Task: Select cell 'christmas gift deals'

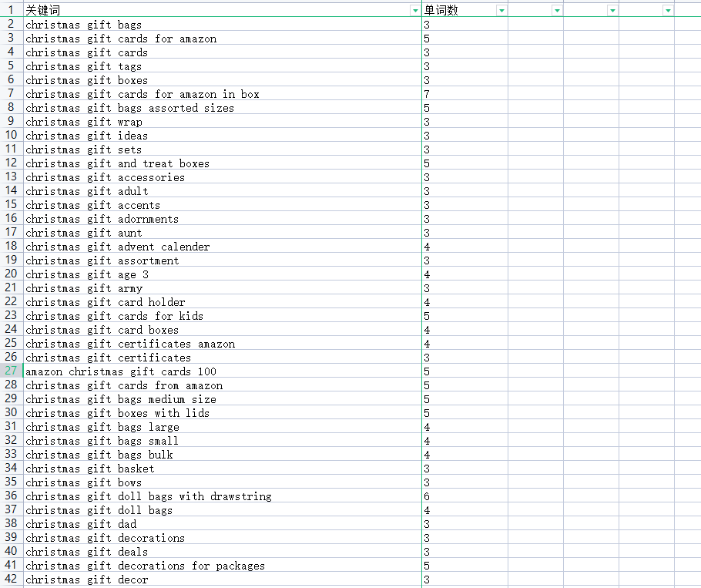Action: 222,551
